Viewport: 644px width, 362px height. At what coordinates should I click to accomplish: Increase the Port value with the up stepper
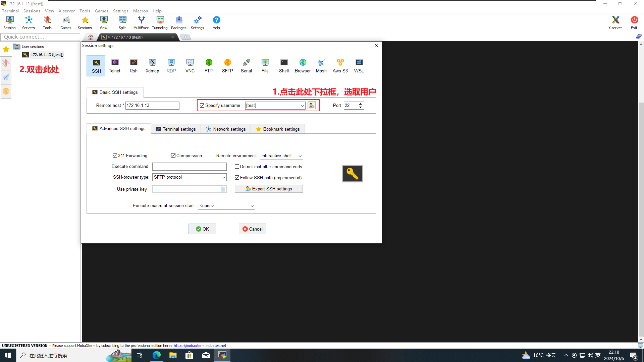coord(360,104)
